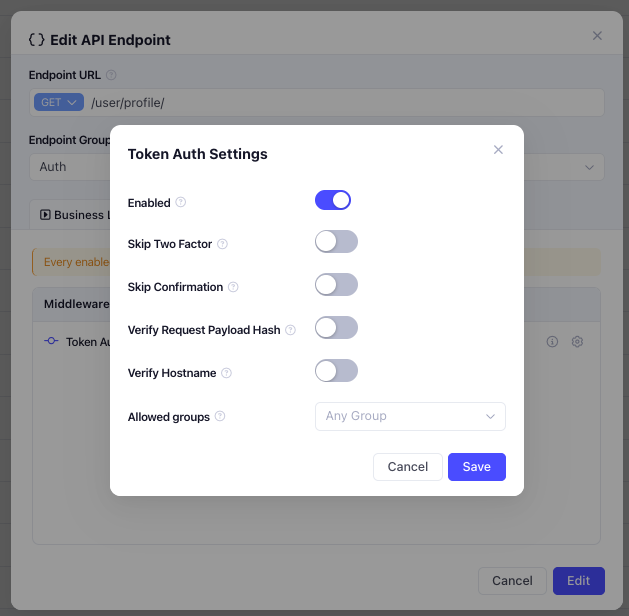Toggle Verify Request Payload Hash on
Screen dimensions: 629x616
(336, 328)
